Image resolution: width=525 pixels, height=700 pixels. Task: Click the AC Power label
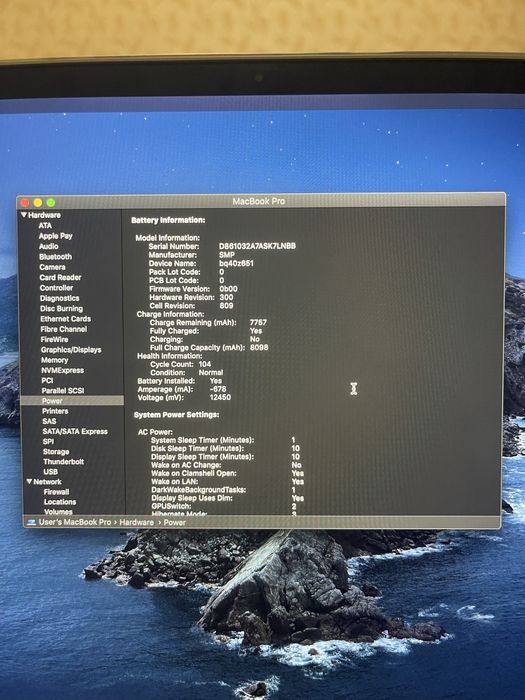pyautogui.click(x=155, y=432)
